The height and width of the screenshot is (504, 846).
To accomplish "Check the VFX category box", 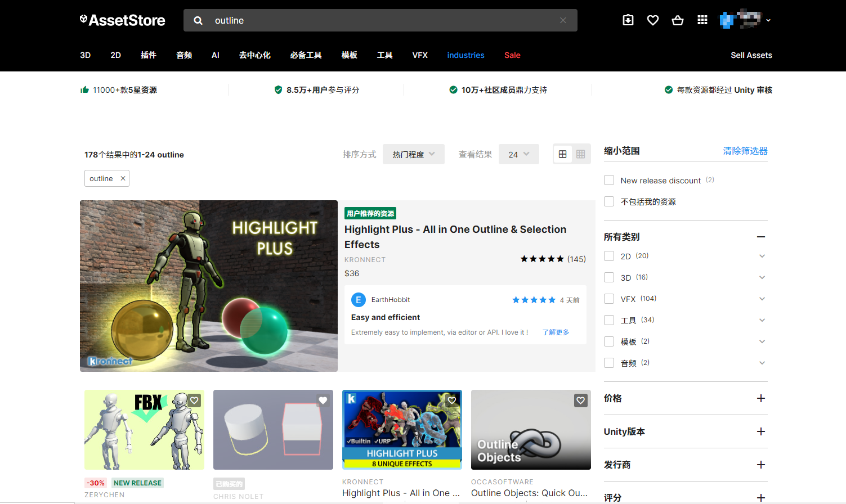I will point(609,299).
